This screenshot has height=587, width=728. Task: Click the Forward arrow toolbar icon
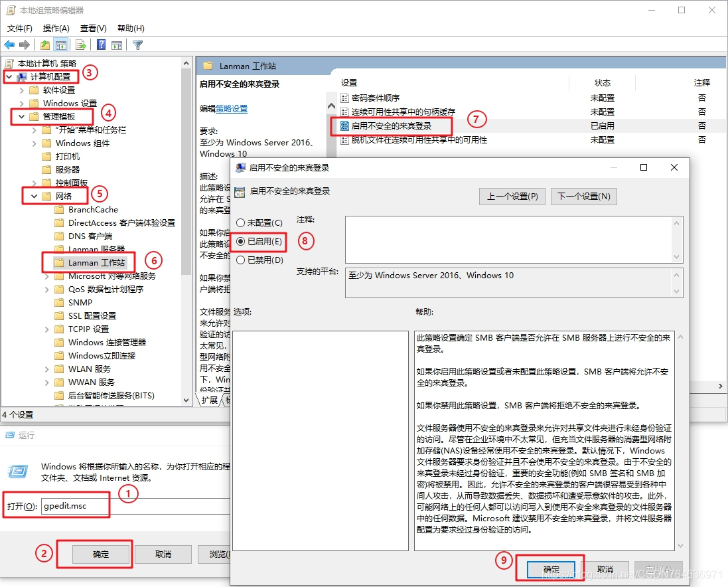[24, 44]
